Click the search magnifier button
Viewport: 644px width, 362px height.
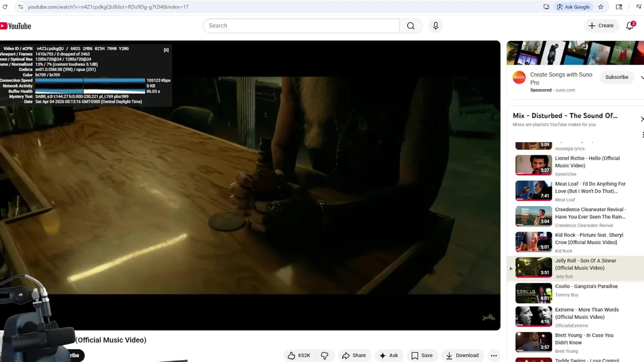tap(411, 26)
